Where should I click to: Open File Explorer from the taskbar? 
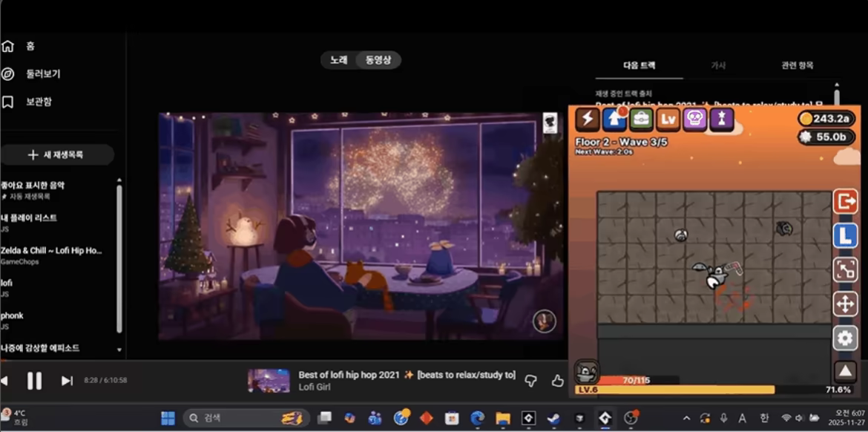503,418
